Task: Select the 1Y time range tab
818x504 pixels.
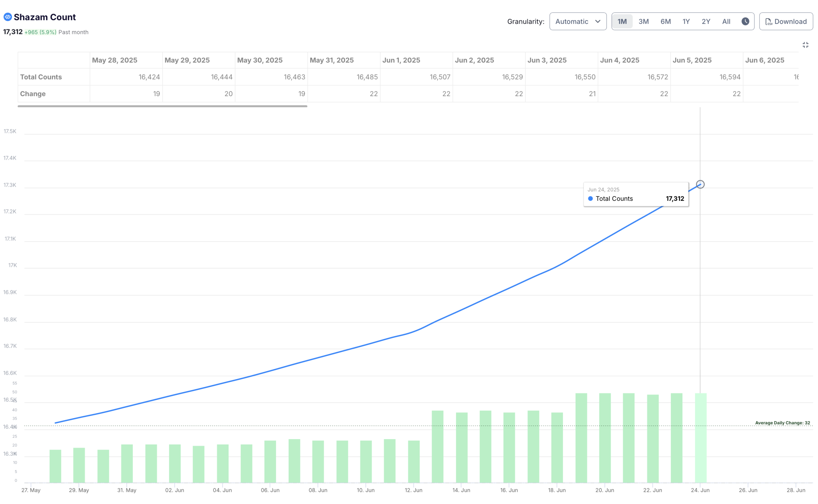Action: coord(686,21)
